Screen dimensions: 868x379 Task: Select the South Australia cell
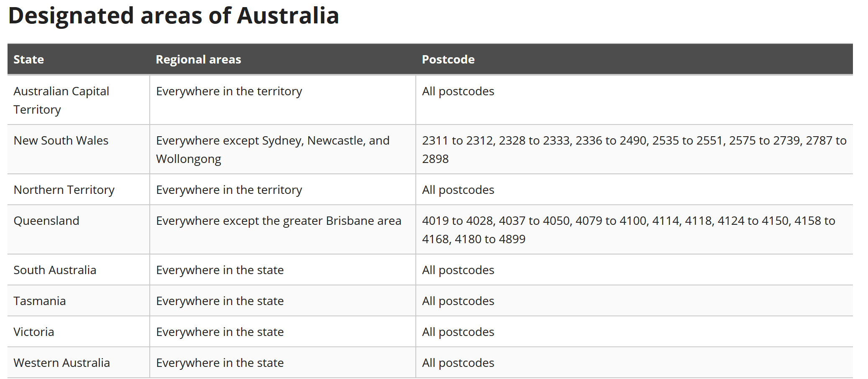(55, 270)
